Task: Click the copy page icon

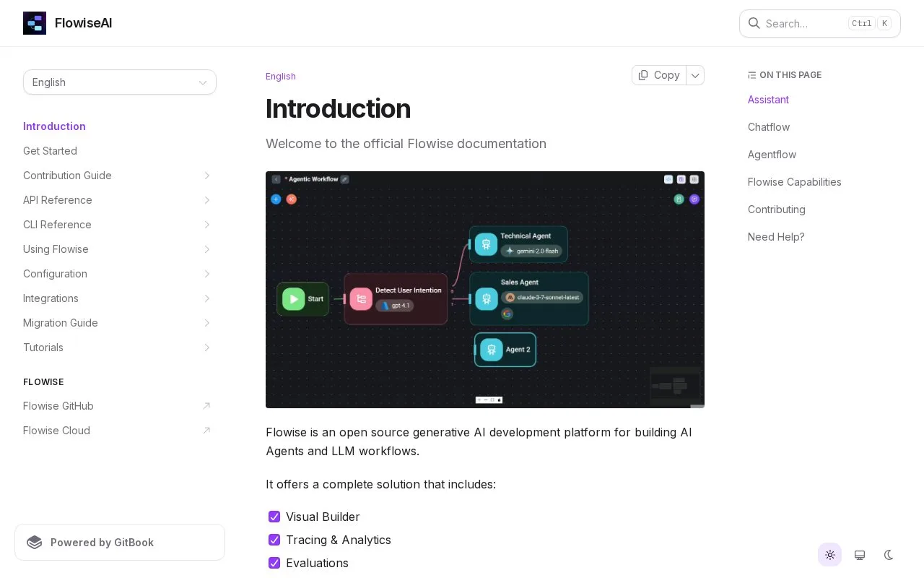Action: coord(643,75)
